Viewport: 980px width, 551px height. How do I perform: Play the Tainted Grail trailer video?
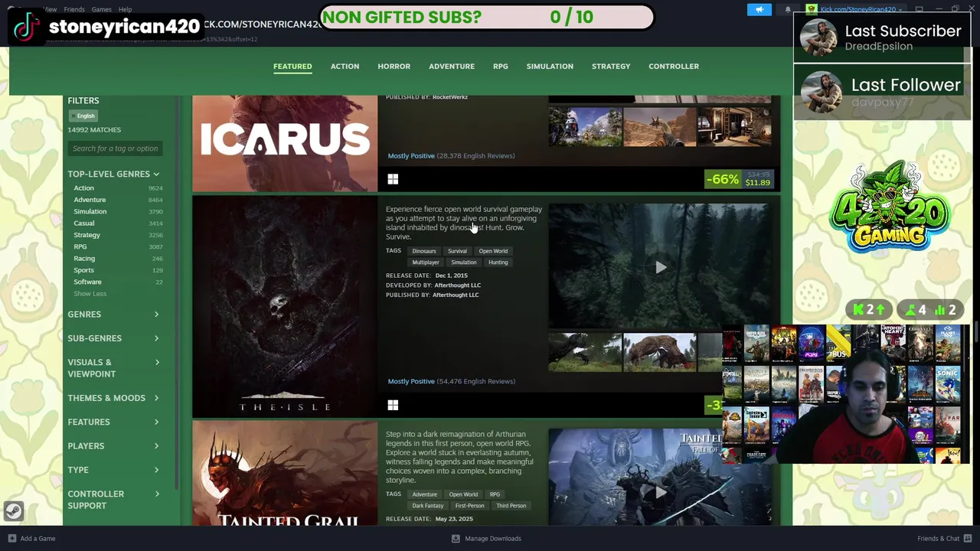(x=660, y=491)
